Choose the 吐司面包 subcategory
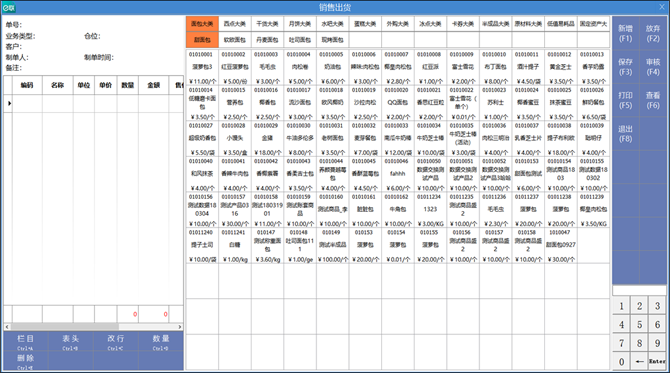The height and width of the screenshot is (373, 670). tap(300, 40)
